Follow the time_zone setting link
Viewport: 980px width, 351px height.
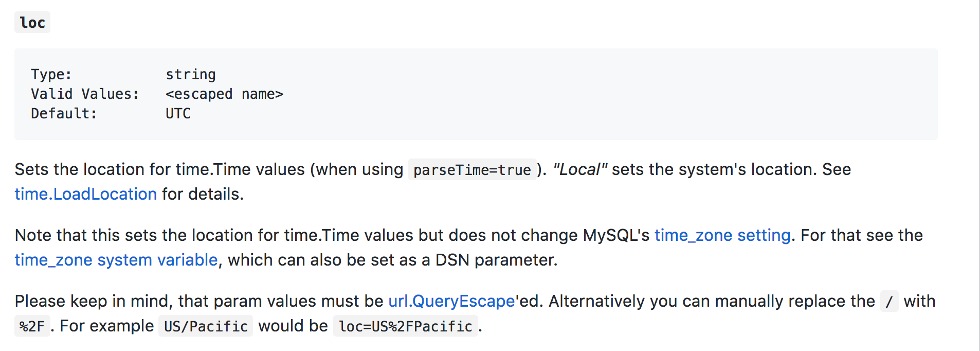722,235
